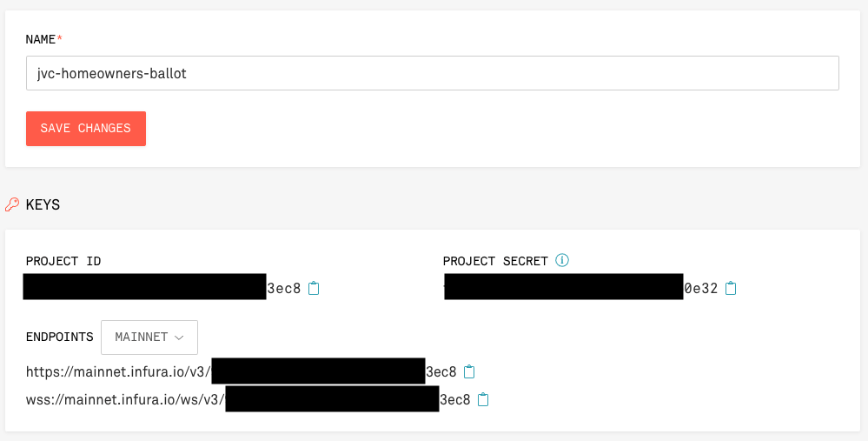Click the PROJECT SECRET label
The height and width of the screenshot is (441, 868).
coord(495,261)
